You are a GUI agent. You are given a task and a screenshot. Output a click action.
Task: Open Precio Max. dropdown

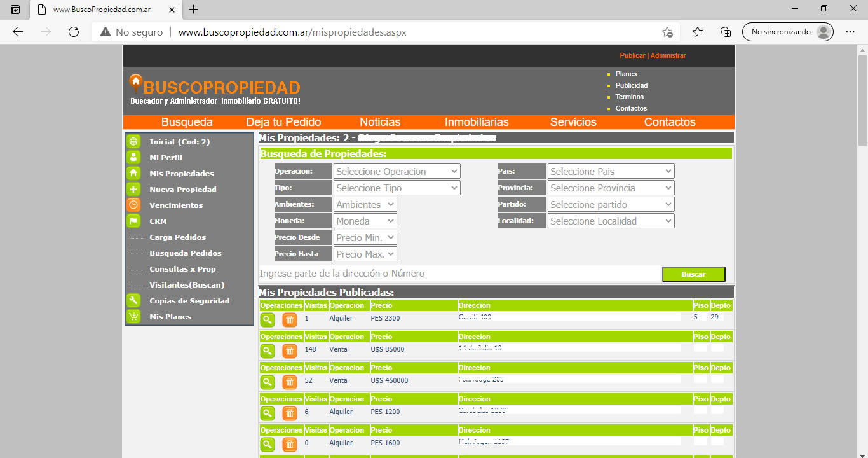point(365,254)
